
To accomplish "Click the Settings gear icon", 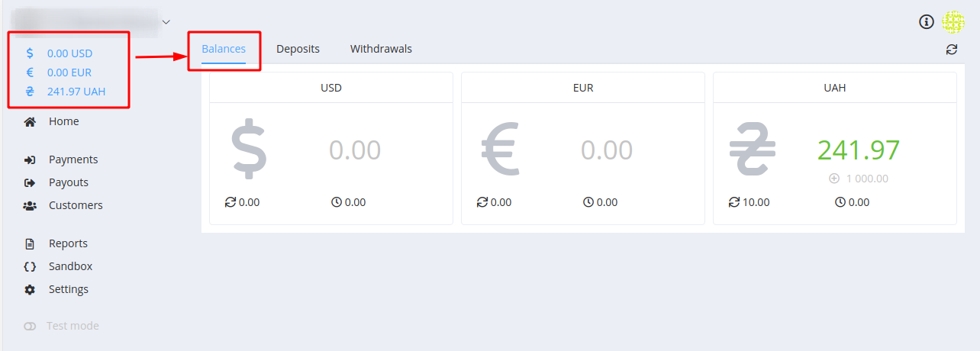I will [30, 290].
